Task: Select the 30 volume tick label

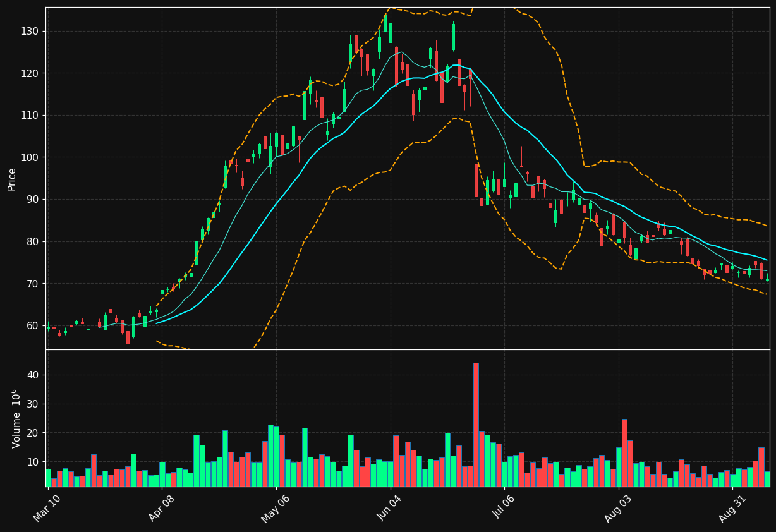Action: (32, 404)
